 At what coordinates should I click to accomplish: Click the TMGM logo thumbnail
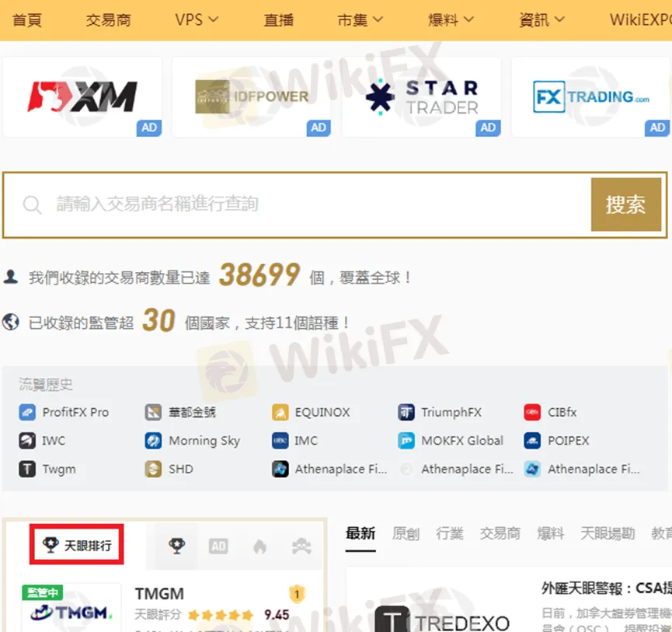[x=71, y=608]
